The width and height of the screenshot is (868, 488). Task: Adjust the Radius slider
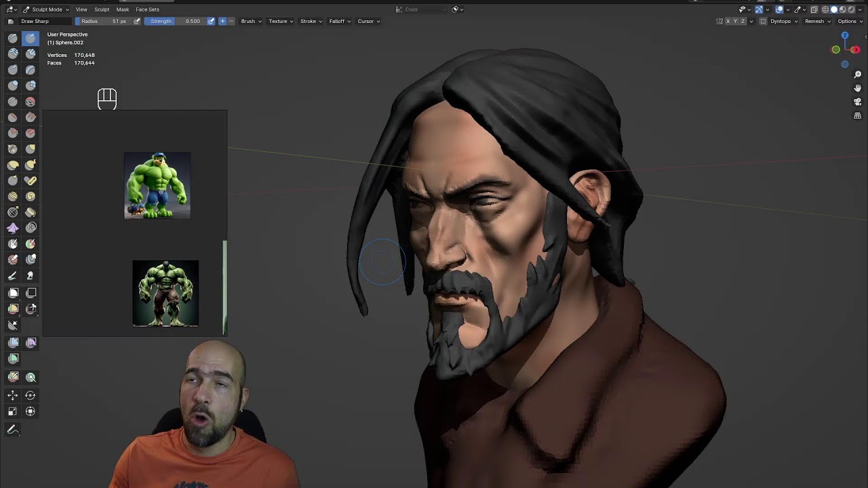pyautogui.click(x=103, y=21)
